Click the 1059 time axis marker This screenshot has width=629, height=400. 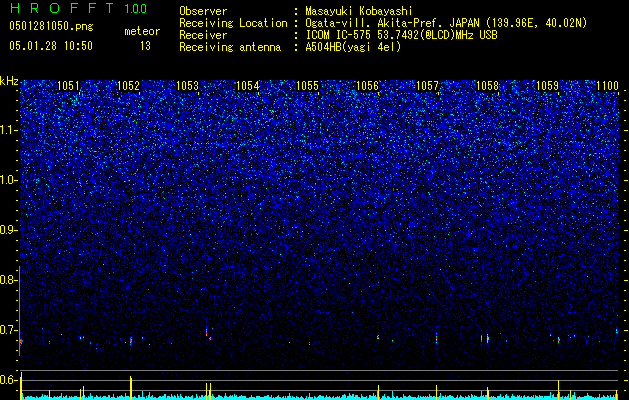tap(547, 86)
